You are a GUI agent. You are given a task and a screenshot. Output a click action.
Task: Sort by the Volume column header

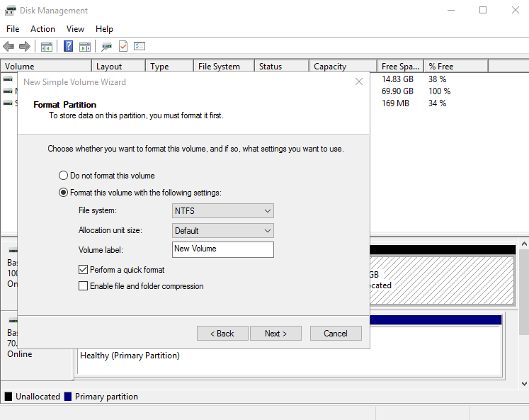(46, 66)
